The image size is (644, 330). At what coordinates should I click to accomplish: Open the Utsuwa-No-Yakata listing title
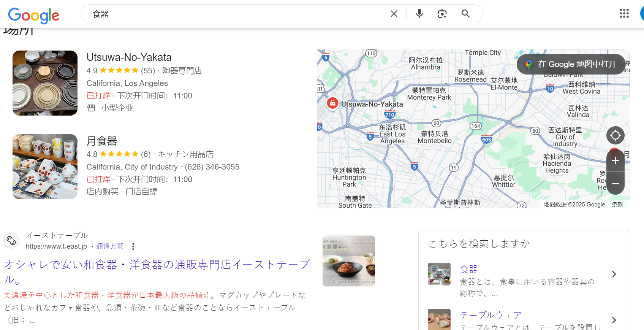(129, 57)
